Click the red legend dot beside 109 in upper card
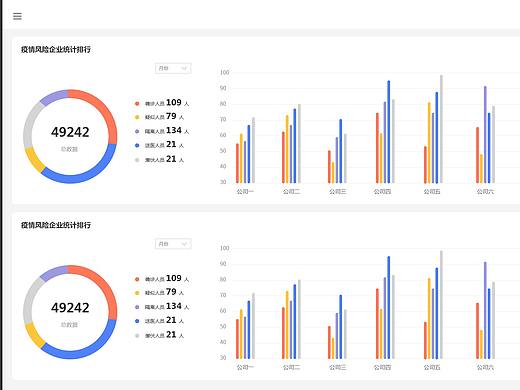 coord(137,104)
